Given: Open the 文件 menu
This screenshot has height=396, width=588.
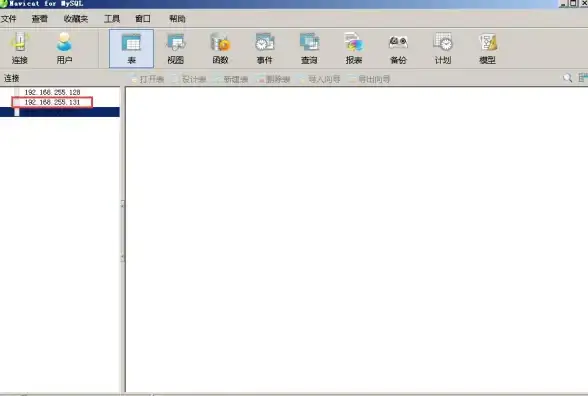Looking at the screenshot, I should 8,18.
